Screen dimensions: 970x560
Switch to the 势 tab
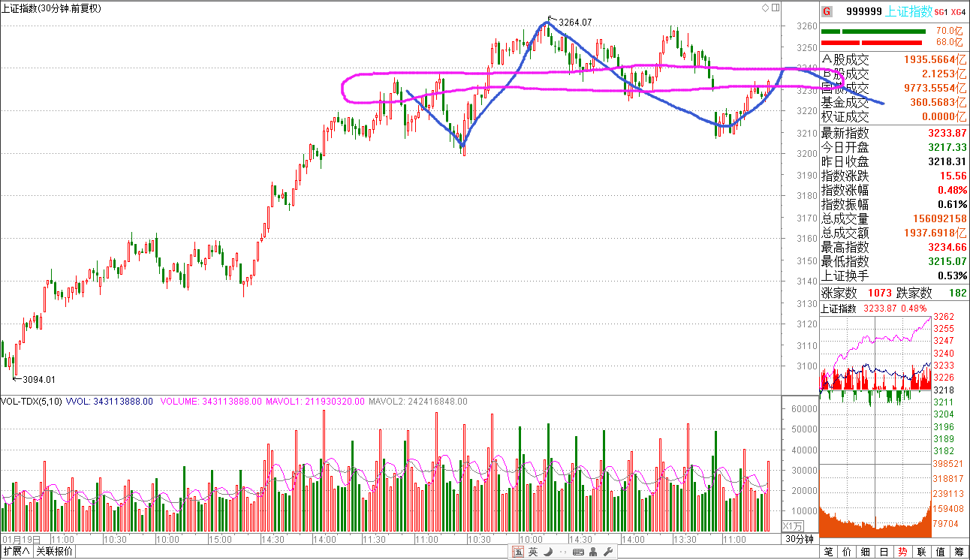(x=902, y=552)
